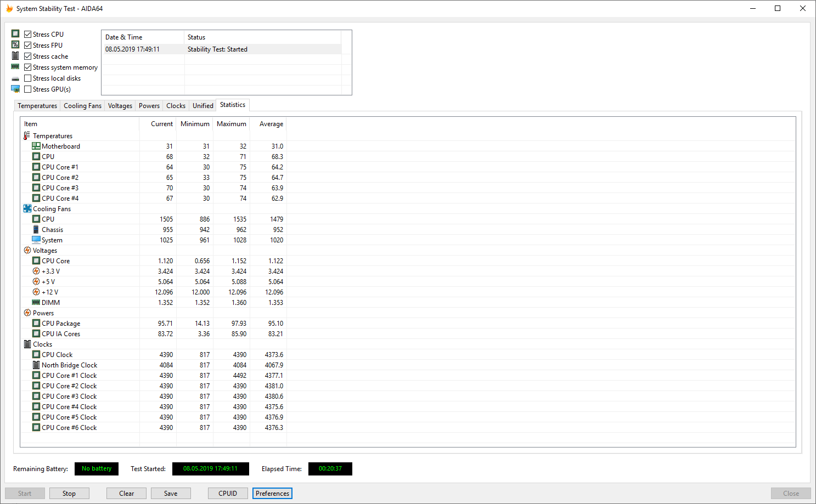Click the Maximum column header

pos(232,124)
